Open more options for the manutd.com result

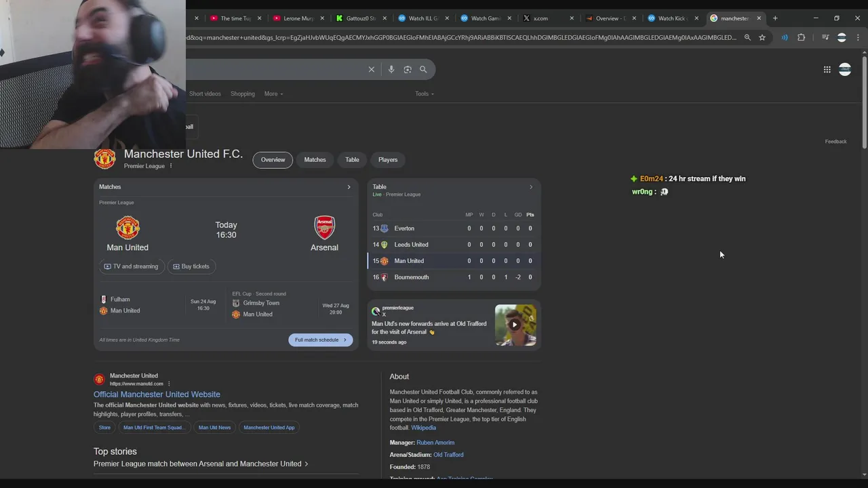tap(169, 384)
